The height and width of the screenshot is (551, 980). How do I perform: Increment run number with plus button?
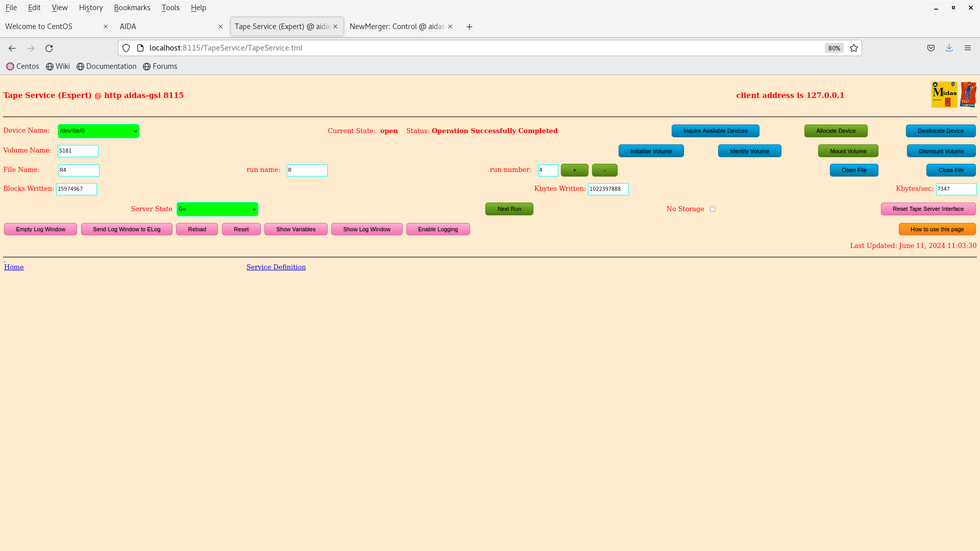(574, 170)
